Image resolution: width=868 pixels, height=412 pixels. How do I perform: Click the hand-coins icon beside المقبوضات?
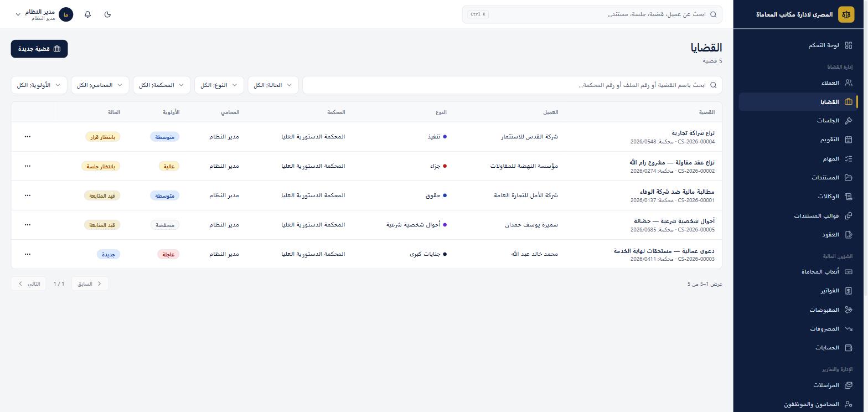click(x=848, y=310)
